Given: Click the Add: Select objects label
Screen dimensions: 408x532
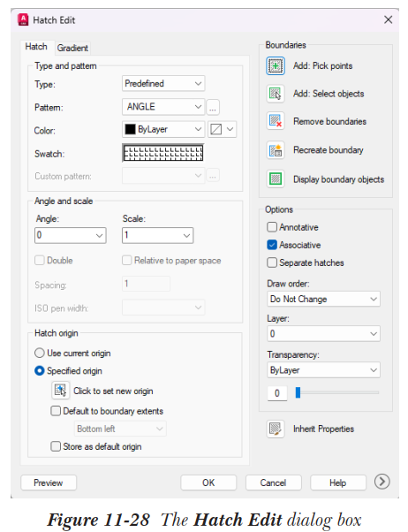Looking at the screenshot, I should 329,94.
